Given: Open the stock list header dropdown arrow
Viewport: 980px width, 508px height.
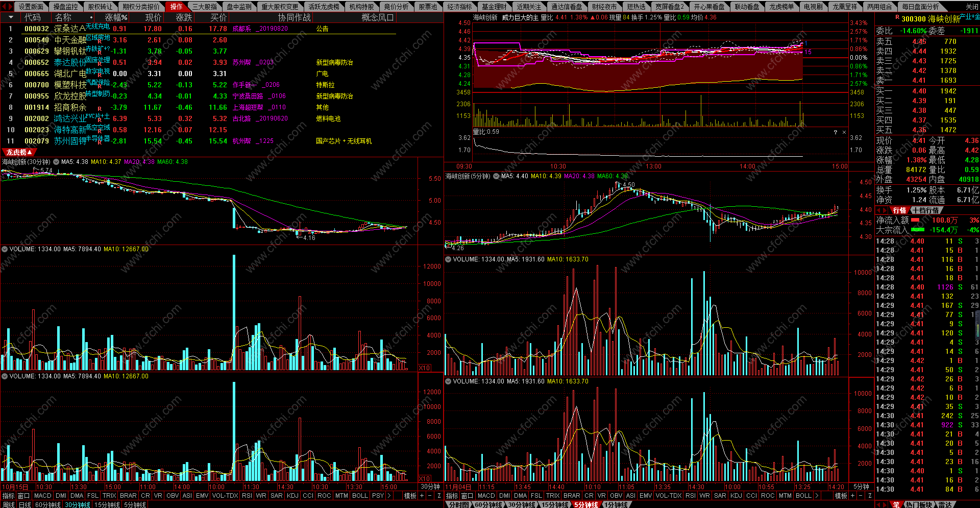Looking at the screenshot, I should pos(11,17).
